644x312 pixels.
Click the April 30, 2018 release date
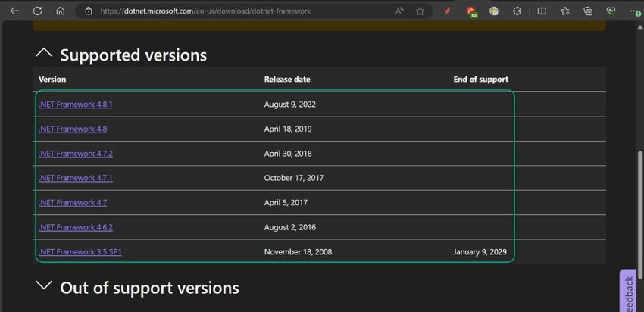coord(288,154)
